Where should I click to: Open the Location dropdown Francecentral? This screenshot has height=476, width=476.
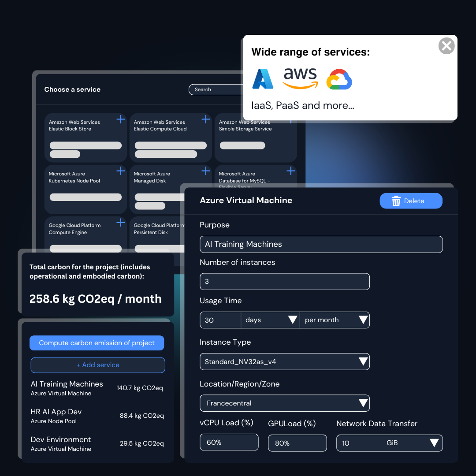[x=285, y=403]
